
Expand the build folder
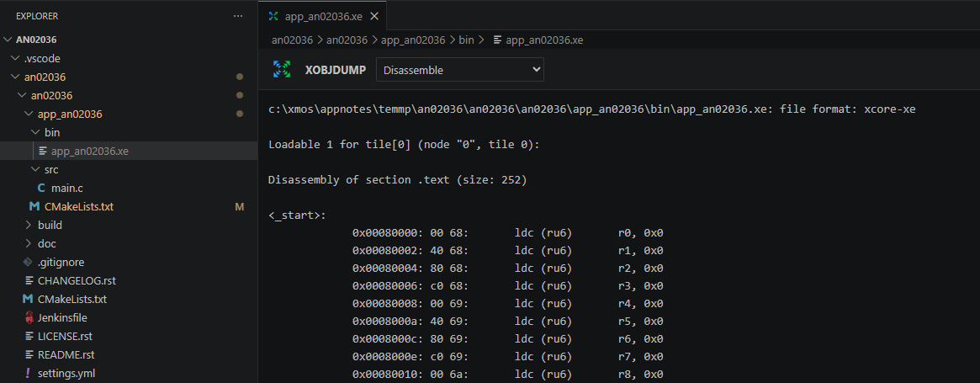(28, 225)
